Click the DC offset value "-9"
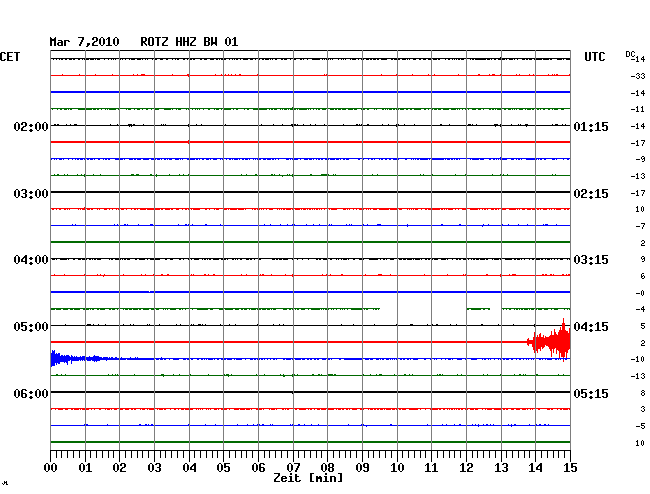 coord(640,159)
